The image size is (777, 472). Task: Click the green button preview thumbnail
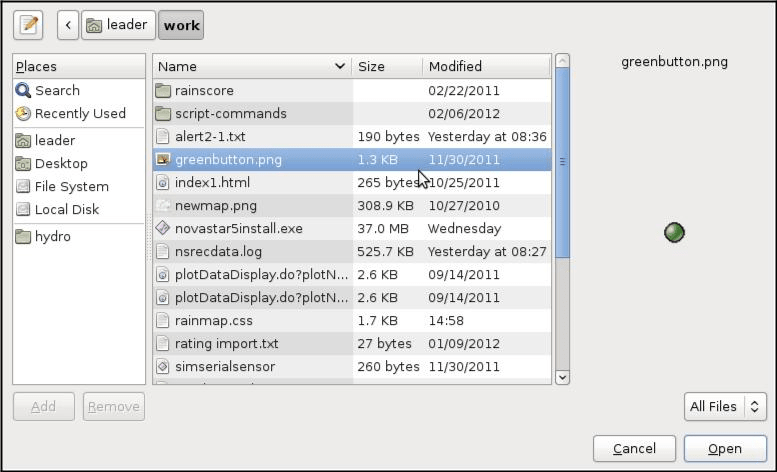pos(675,232)
